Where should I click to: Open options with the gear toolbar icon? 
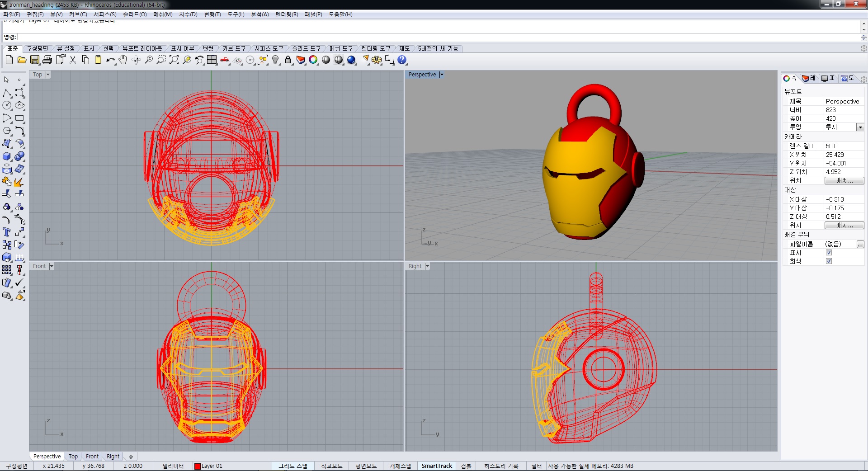click(x=377, y=60)
